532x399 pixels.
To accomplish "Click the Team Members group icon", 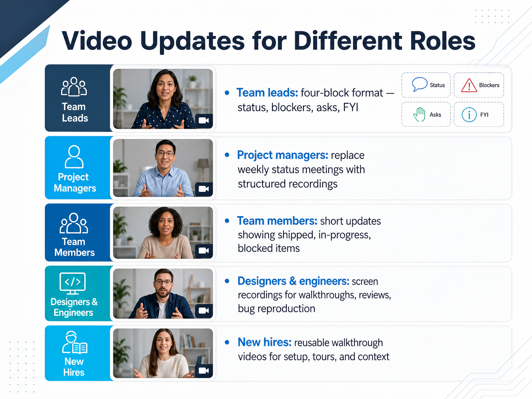I will coord(74,223).
